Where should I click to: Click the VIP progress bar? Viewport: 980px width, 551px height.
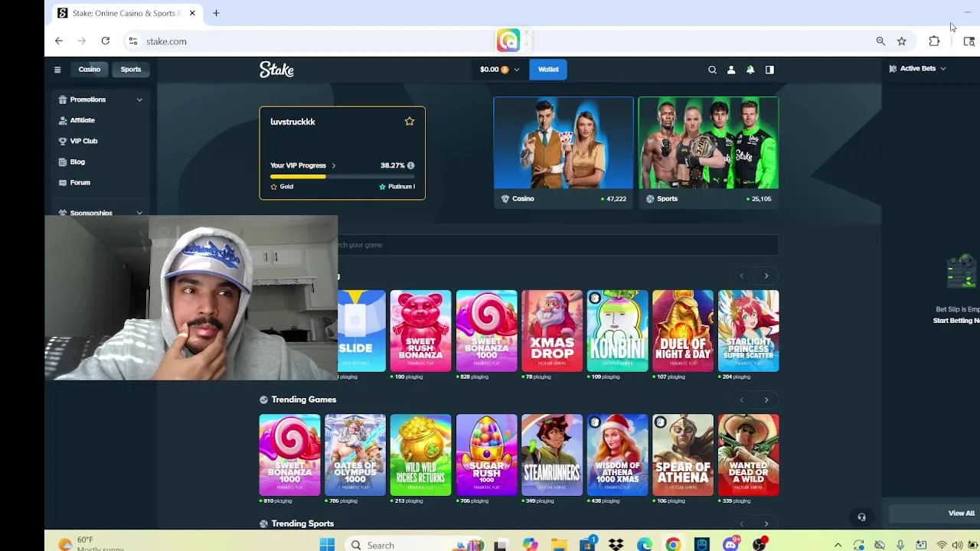tap(342, 176)
